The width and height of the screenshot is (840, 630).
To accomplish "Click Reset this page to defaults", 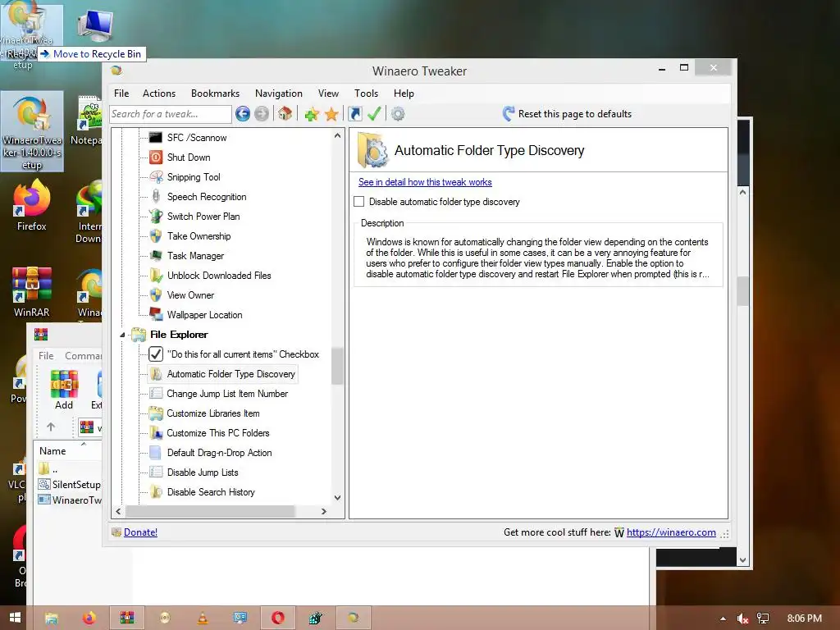I will pos(568,113).
